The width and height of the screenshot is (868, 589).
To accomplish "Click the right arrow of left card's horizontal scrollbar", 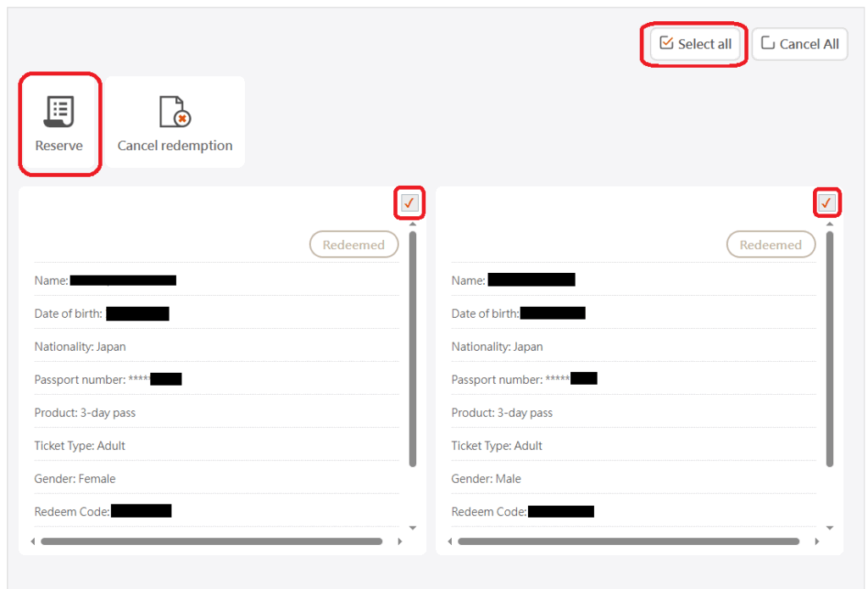I will pyautogui.click(x=400, y=541).
